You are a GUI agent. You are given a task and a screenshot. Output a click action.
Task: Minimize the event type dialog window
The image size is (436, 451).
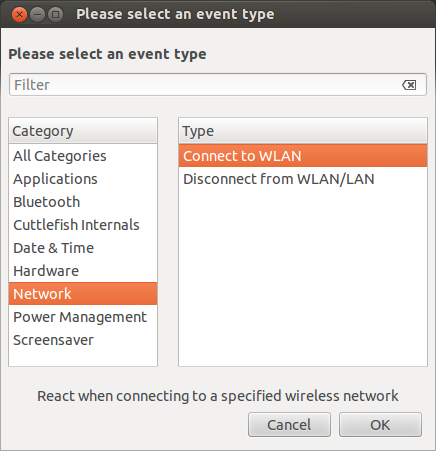click(x=37, y=15)
